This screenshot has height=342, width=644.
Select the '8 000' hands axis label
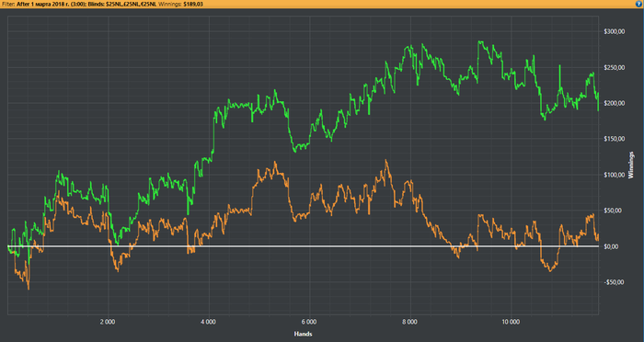click(x=410, y=323)
